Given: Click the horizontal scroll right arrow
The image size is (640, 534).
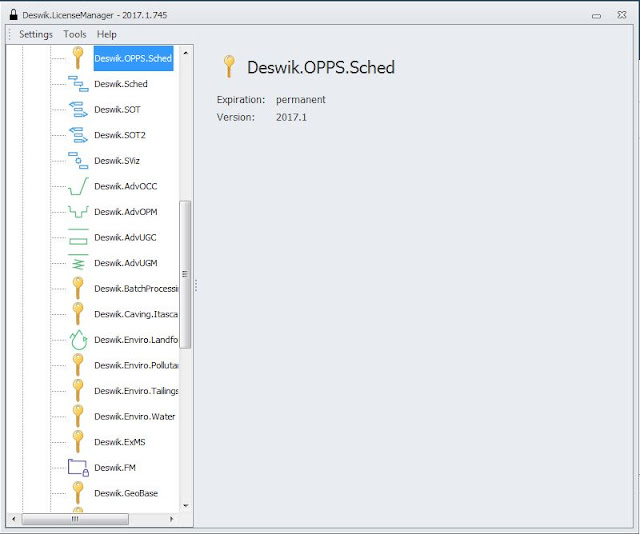Looking at the screenshot, I should click(171, 519).
